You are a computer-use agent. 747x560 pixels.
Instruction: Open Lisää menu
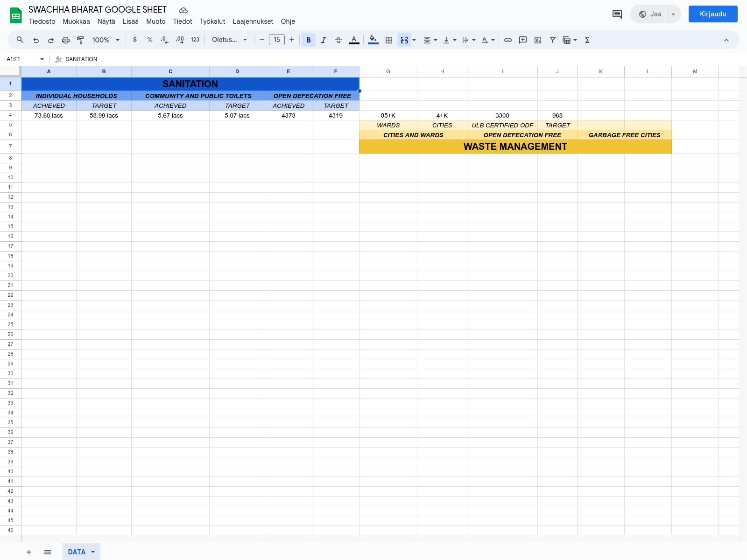[131, 21]
